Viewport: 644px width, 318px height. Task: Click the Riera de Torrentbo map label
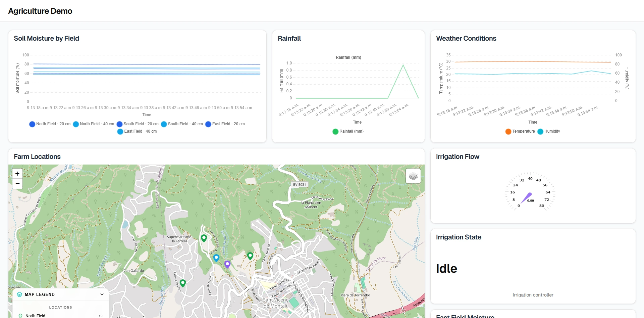coord(355,295)
